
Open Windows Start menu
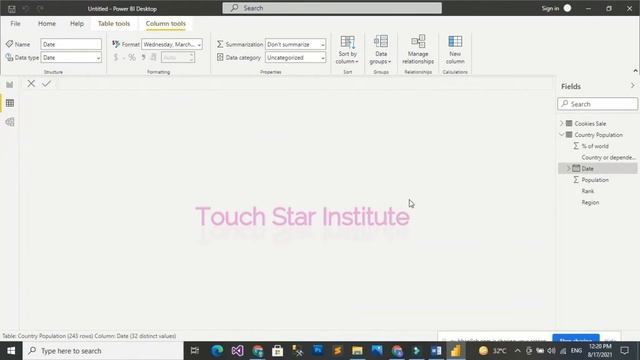pyautogui.click(x=11, y=351)
